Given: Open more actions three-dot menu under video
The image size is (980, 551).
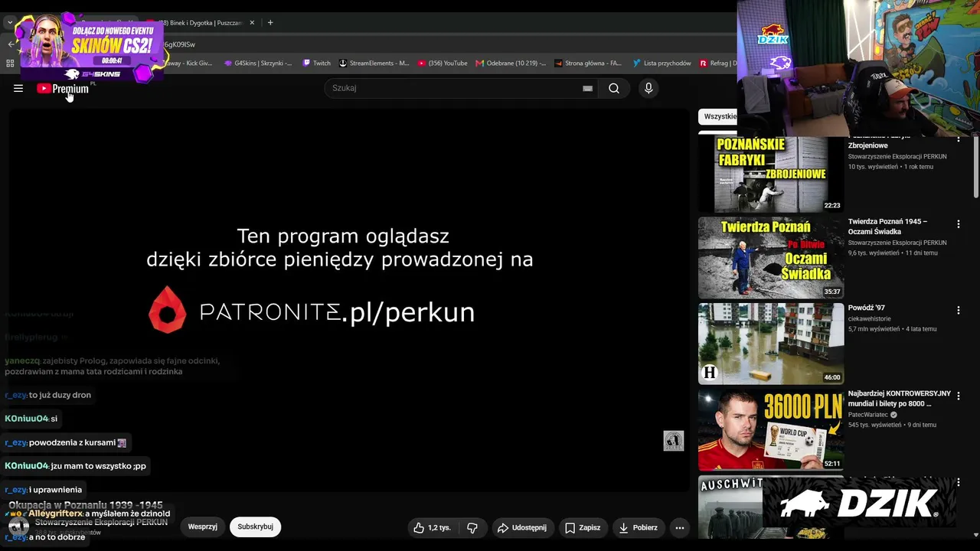Looking at the screenshot, I should 680,527.
